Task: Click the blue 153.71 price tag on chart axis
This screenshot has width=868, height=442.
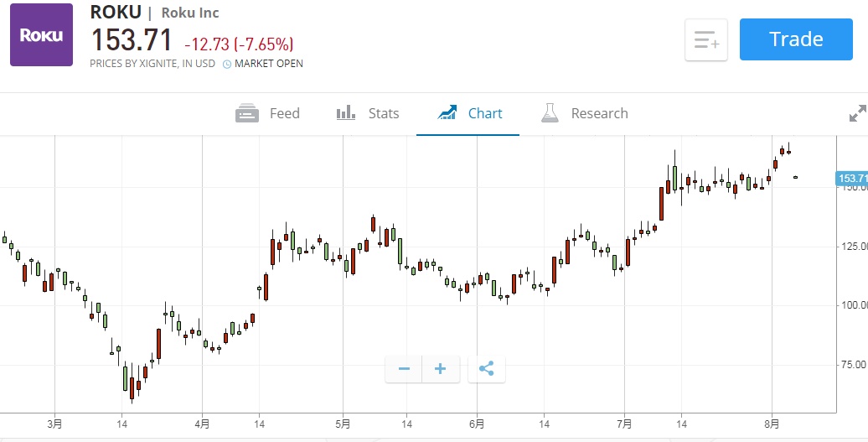Action: [x=851, y=178]
